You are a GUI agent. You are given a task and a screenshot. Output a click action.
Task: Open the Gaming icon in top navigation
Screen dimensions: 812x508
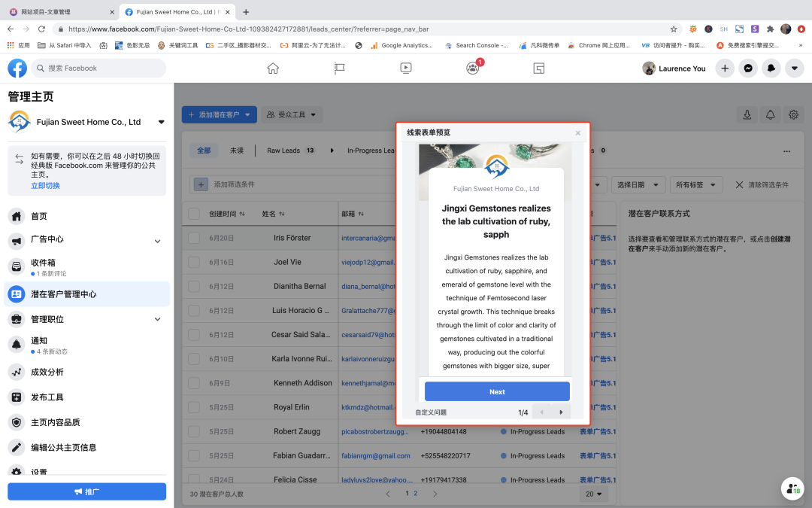[538, 68]
